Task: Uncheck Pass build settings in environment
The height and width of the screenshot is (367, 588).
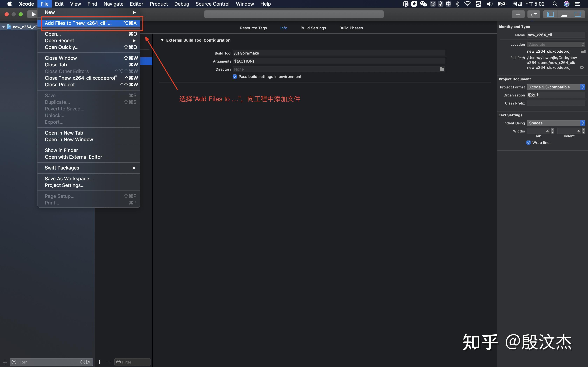Action: coord(235,77)
